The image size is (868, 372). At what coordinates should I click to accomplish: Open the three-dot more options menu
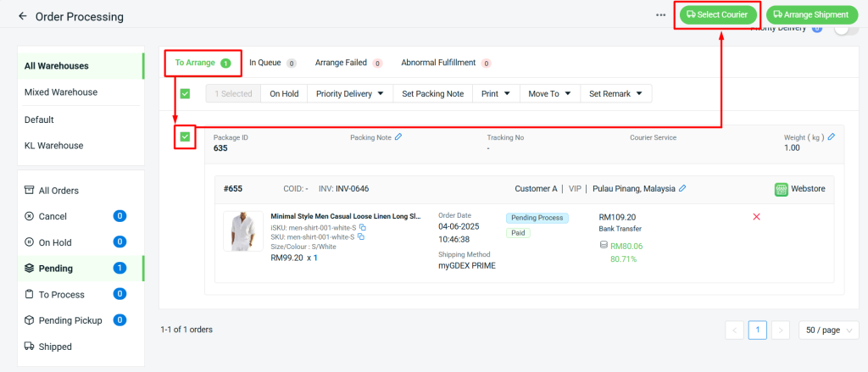pos(660,15)
